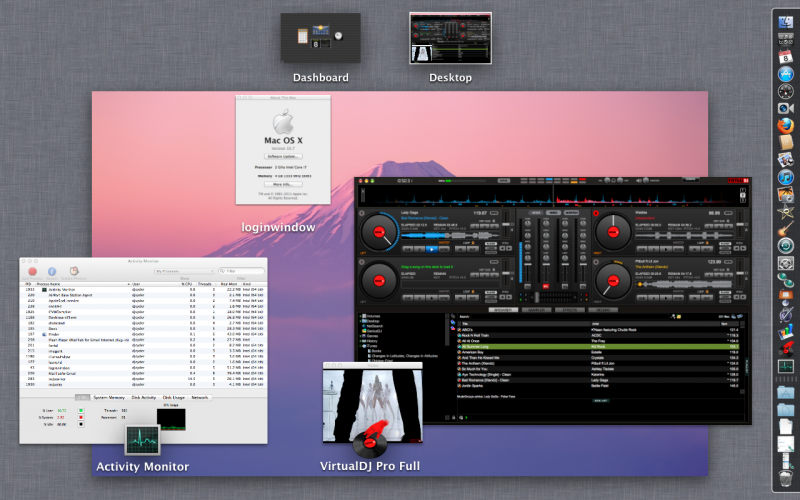This screenshot has height=500, width=800.
Task: Click More Info button in About This Mac
Action: click(x=283, y=184)
